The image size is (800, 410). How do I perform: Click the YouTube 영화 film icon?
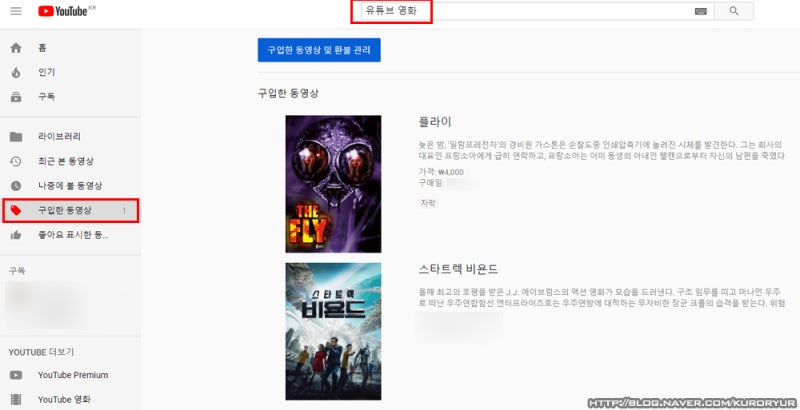16,399
